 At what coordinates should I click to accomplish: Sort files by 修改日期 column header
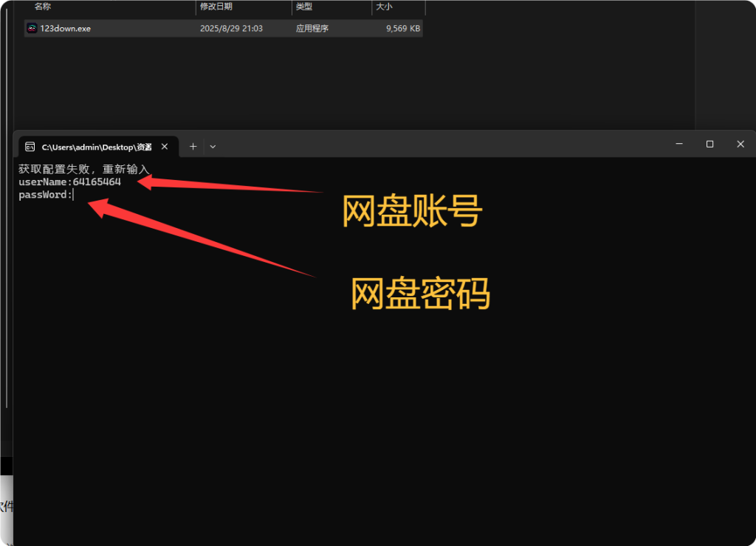click(216, 6)
